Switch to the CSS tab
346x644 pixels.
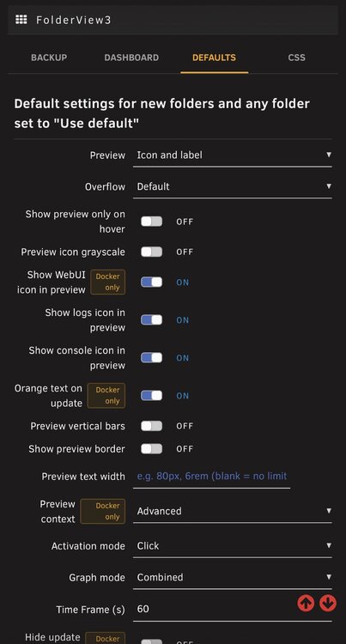pyautogui.click(x=296, y=58)
